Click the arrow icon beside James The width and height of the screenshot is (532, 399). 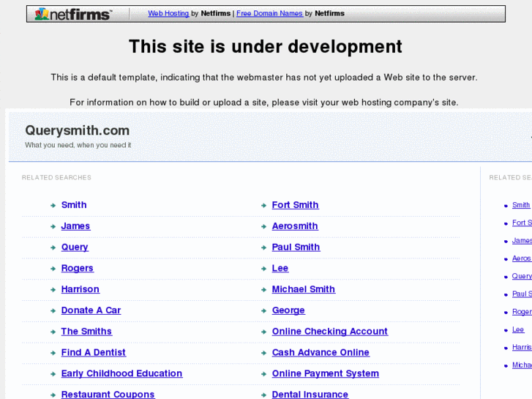coord(53,226)
